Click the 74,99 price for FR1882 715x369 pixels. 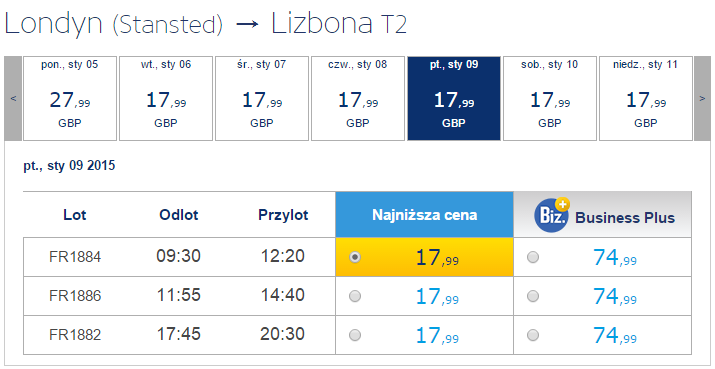click(615, 335)
